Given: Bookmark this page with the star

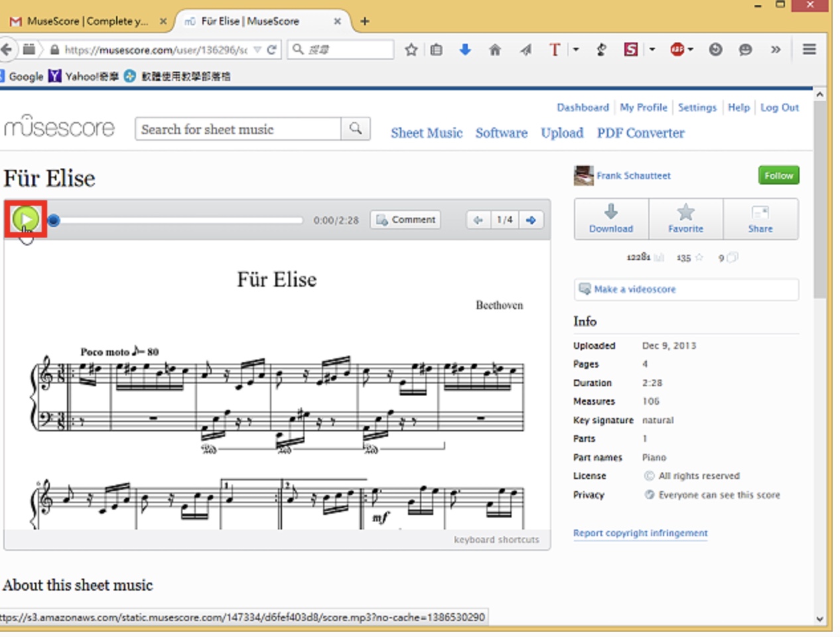Looking at the screenshot, I should click(411, 50).
